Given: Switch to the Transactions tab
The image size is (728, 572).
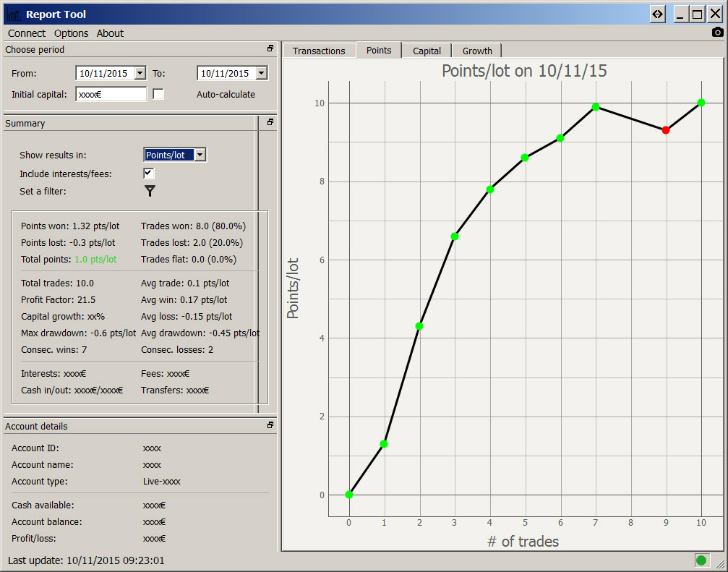Looking at the screenshot, I should [319, 51].
